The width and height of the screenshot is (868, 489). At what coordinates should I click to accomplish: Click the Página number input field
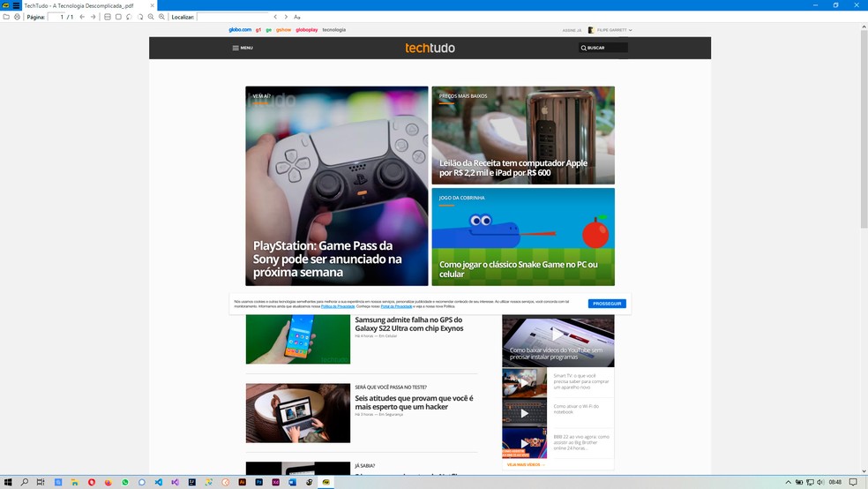coord(56,17)
